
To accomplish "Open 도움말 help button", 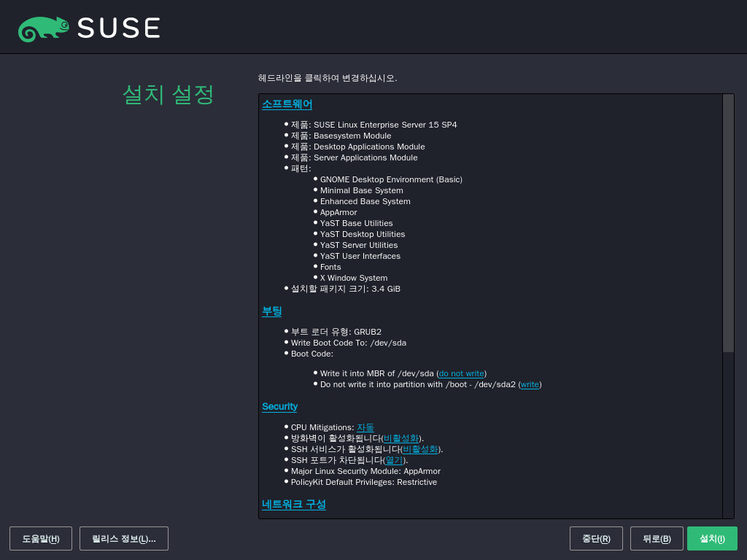I will tap(41, 539).
